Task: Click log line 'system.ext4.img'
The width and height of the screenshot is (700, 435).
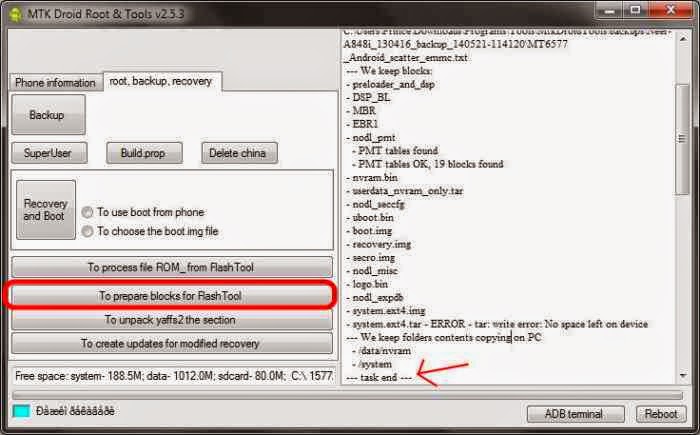Action: (386, 310)
